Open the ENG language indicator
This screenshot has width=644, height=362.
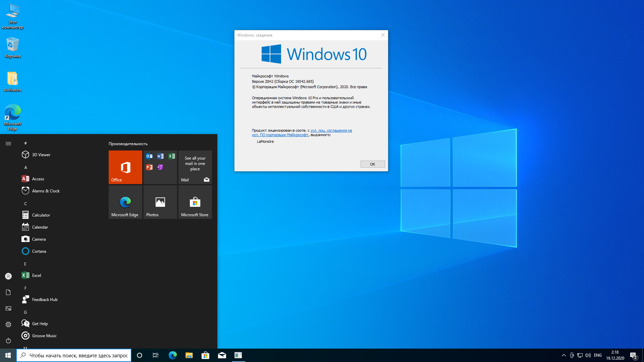click(598, 355)
